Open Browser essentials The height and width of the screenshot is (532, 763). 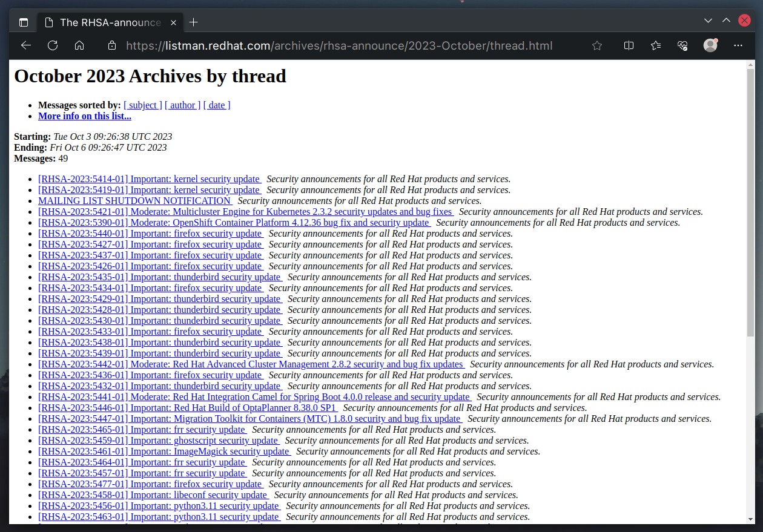click(682, 45)
